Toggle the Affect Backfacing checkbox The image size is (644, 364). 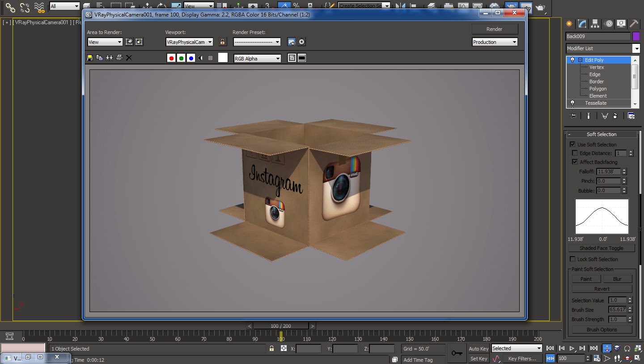pyautogui.click(x=575, y=162)
